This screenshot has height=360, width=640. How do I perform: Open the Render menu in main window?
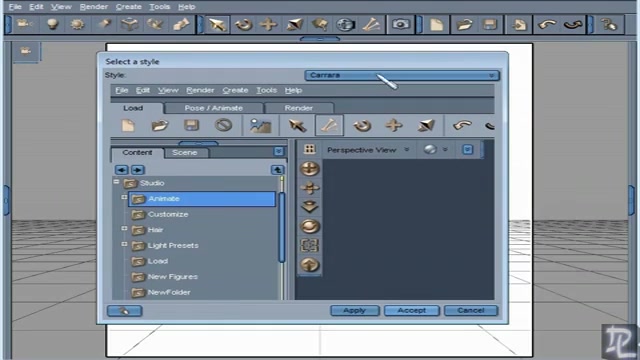(x=94, y=7)
